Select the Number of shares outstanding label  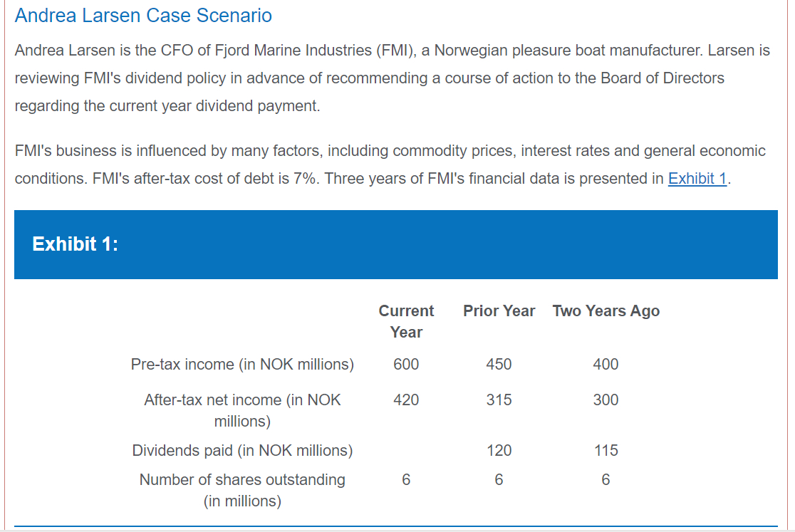click(242, 490)
